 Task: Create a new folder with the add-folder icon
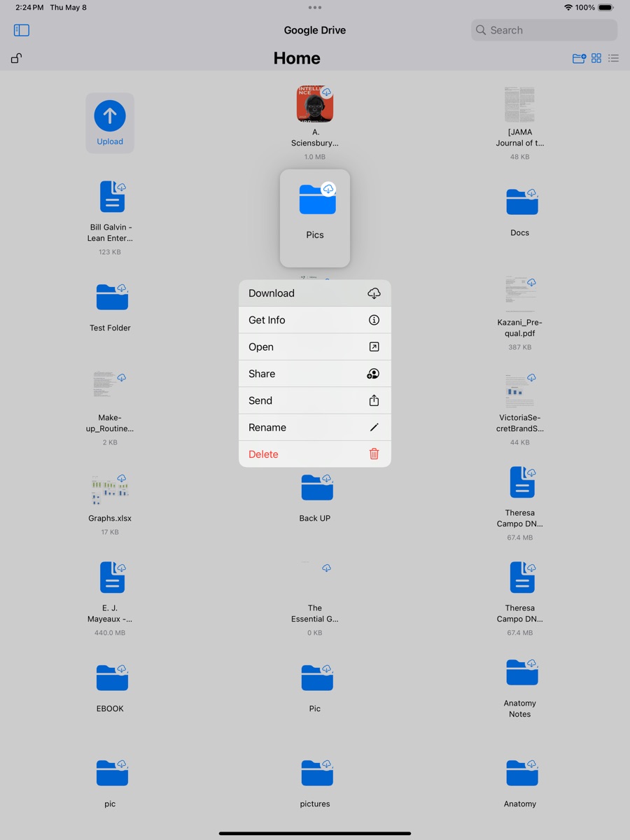pyautogui.click(x=579, y=58)
